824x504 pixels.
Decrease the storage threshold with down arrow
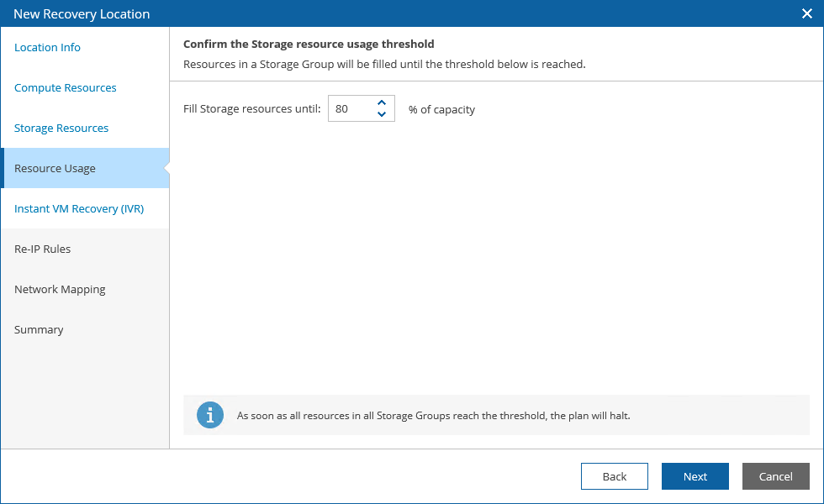pyautogui.click(x=382, y=114)
